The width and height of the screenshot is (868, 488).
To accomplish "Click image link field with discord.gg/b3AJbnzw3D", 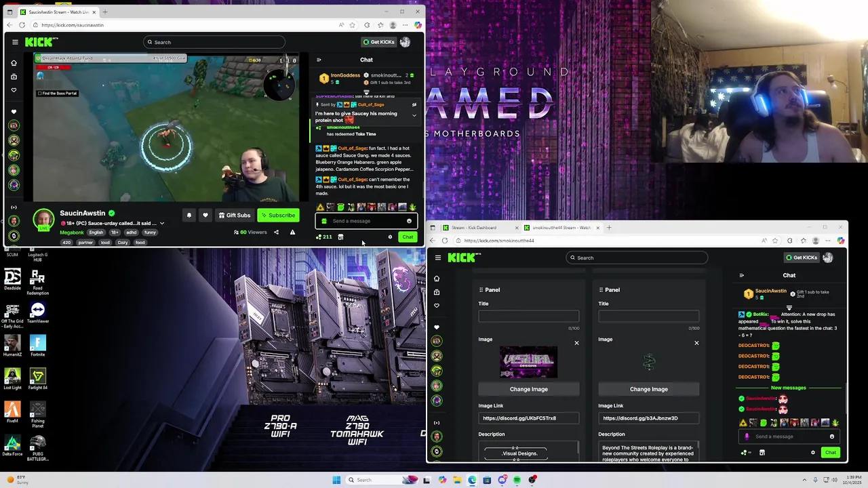I will (x=649, y=418).
